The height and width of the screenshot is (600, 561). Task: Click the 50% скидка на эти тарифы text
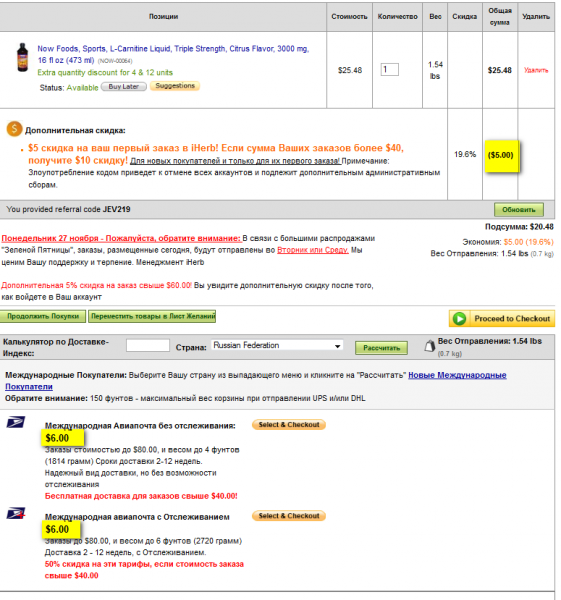click(x=144, y=570)
